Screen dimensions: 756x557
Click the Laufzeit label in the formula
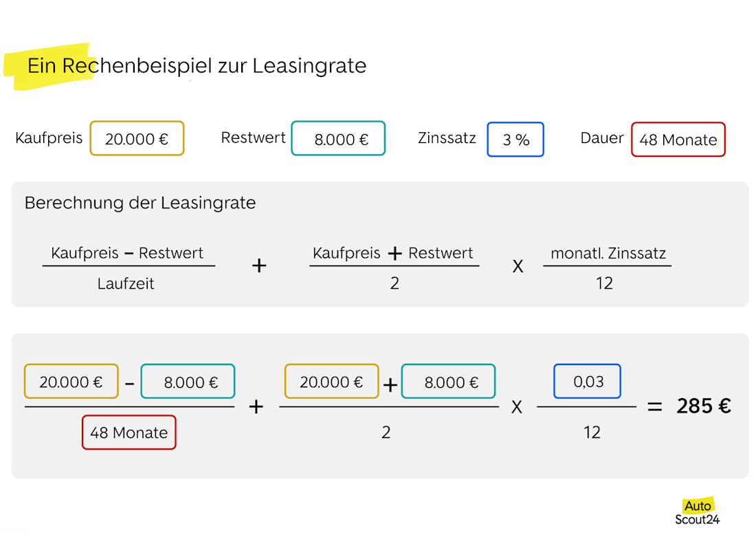point(126,283)
